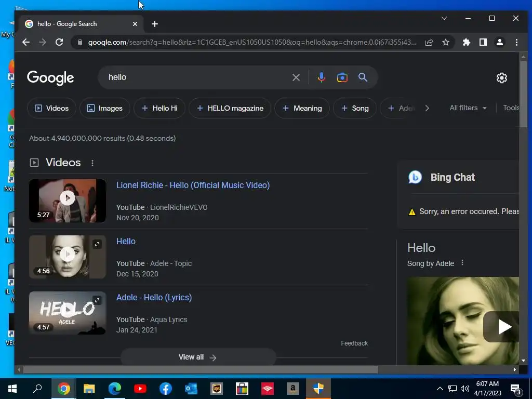Open Outlook from the taskbar
This screenshot has height=399, width=532.
tap(191, 389)
